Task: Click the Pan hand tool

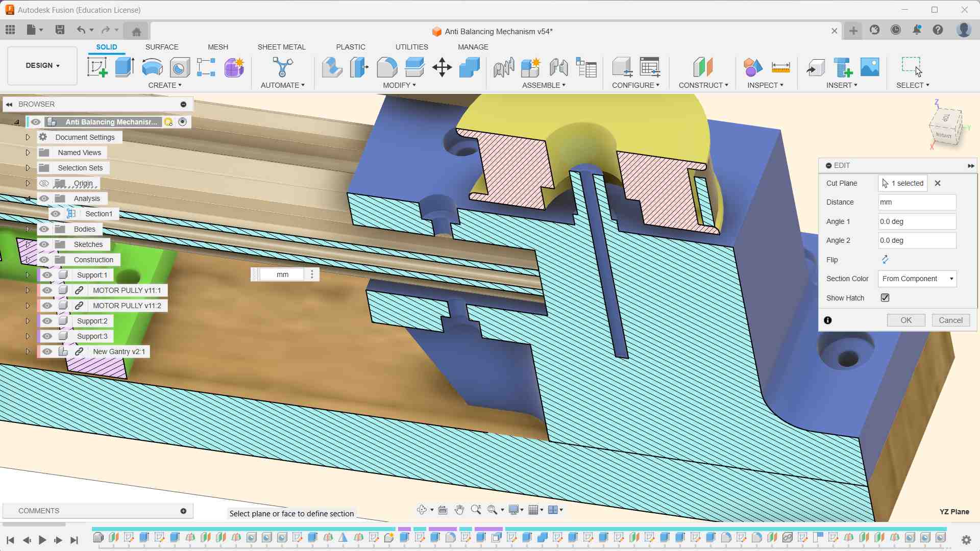Action: [459, 510]
